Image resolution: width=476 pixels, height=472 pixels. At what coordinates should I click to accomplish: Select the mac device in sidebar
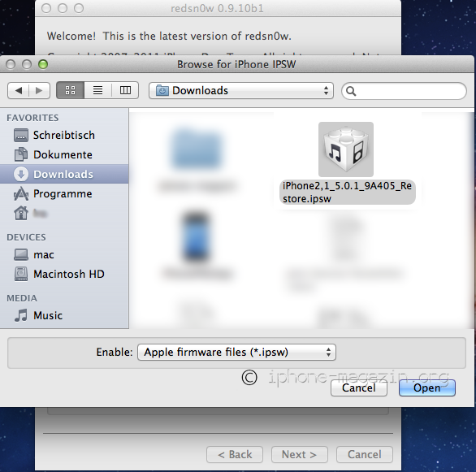coord(64,254)
